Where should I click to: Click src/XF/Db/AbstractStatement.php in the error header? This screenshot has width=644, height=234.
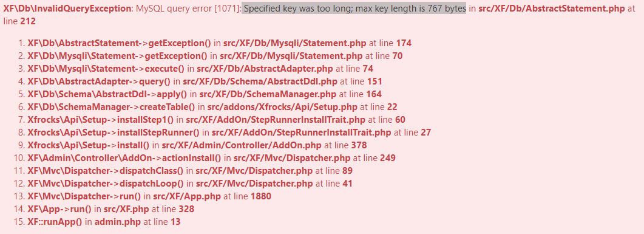pos(552,9)
